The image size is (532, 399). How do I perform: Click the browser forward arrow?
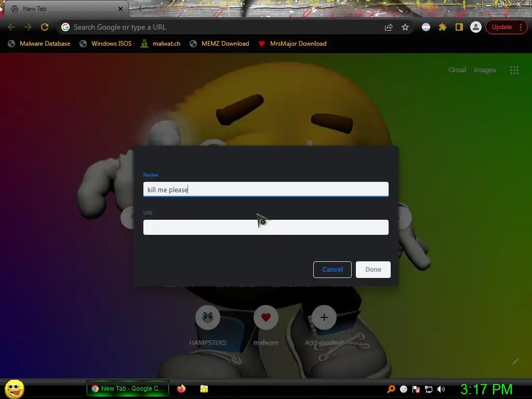click(28, 27)
